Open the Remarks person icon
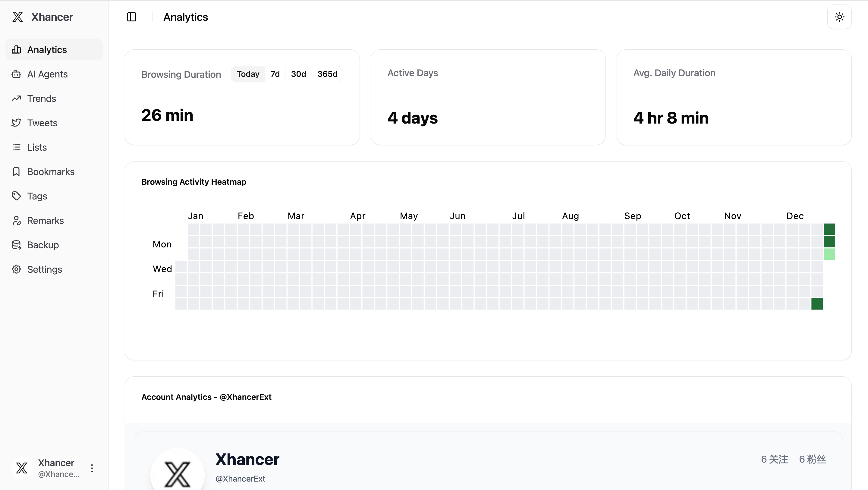 tap(16, 220)
